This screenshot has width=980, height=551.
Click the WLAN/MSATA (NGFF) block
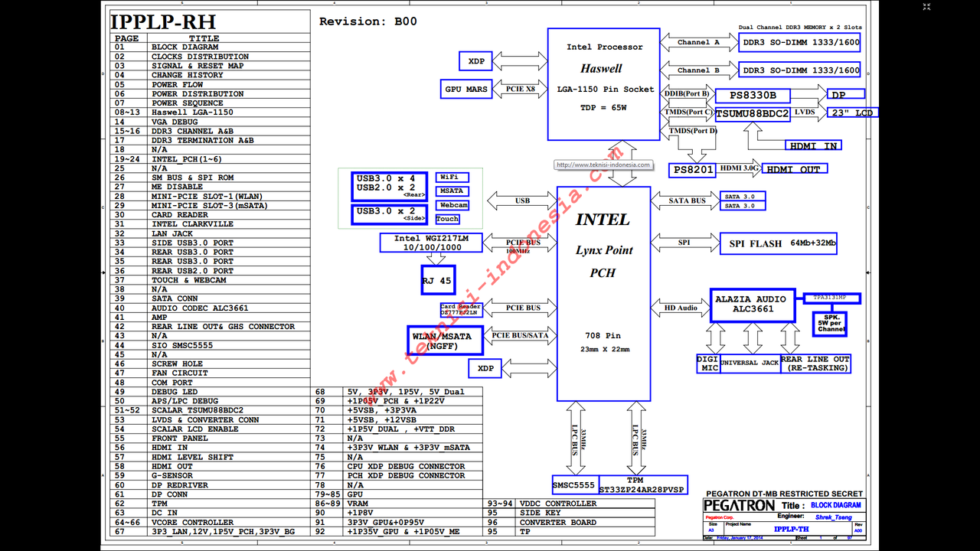445,341
